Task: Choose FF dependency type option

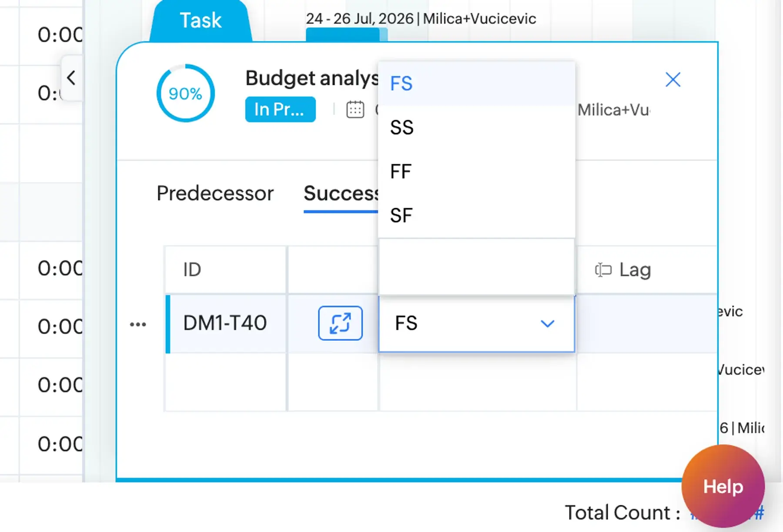Action: 477,171
